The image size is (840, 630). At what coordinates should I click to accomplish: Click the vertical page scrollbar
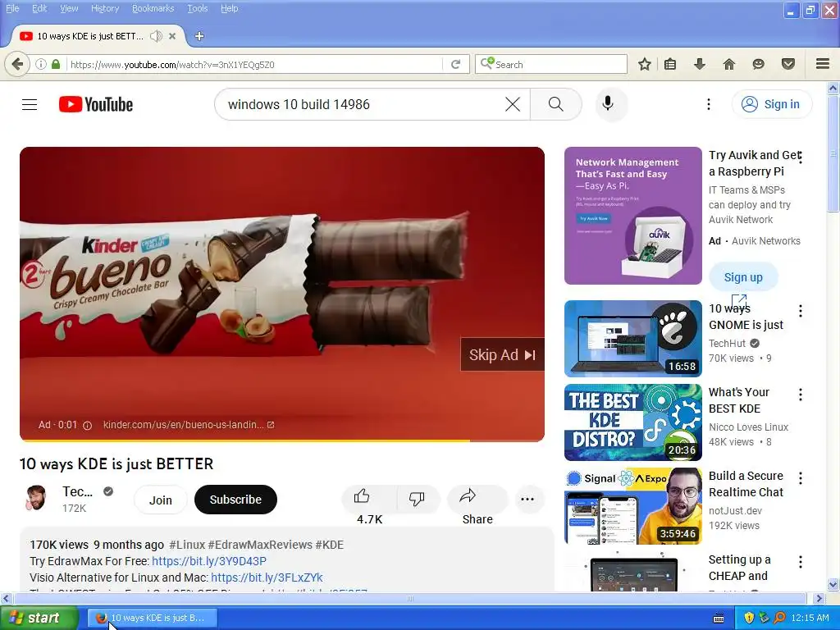coord(833,154)
